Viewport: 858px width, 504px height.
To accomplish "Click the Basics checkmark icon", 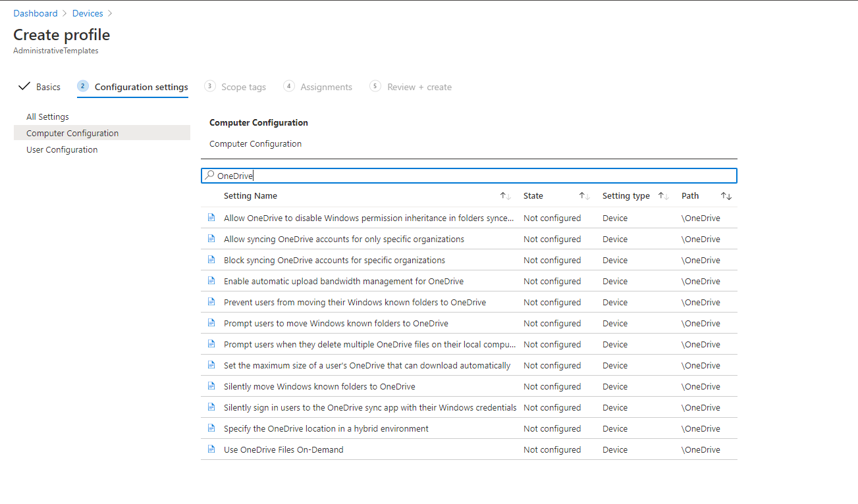I will (24, 86).
